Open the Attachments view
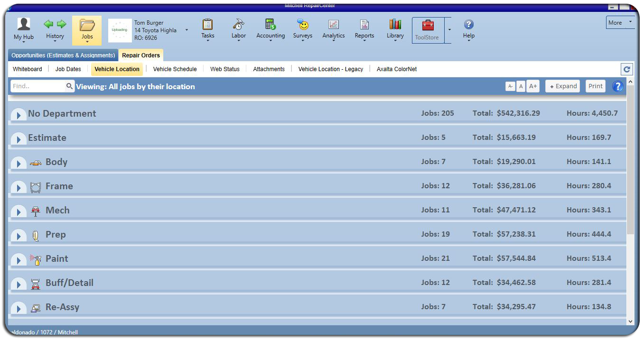Image resolution: width=644 pixels, height=340 pixels. [x=269, y=69]
